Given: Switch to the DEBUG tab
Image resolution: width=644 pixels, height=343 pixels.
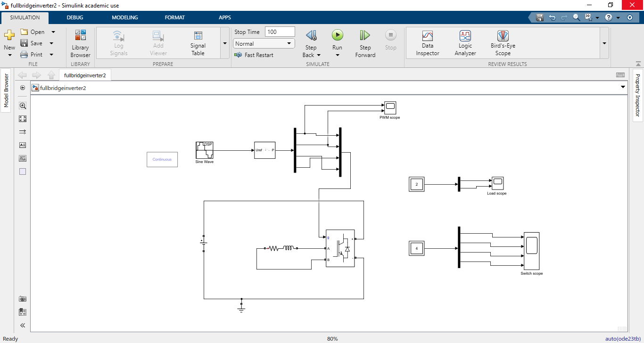Looking at the screenshot, I should pyautogui.click(x=75, y=17).
